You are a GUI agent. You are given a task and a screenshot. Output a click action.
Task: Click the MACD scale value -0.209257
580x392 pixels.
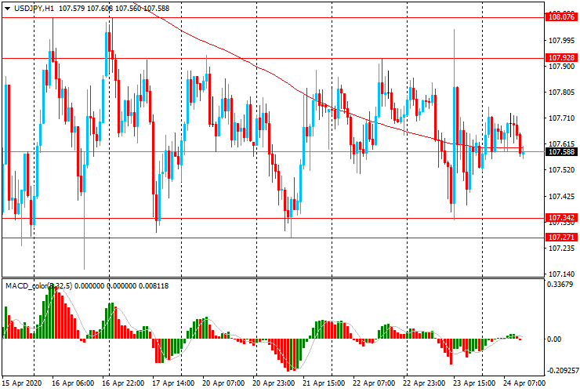click(x=562, y=371)
